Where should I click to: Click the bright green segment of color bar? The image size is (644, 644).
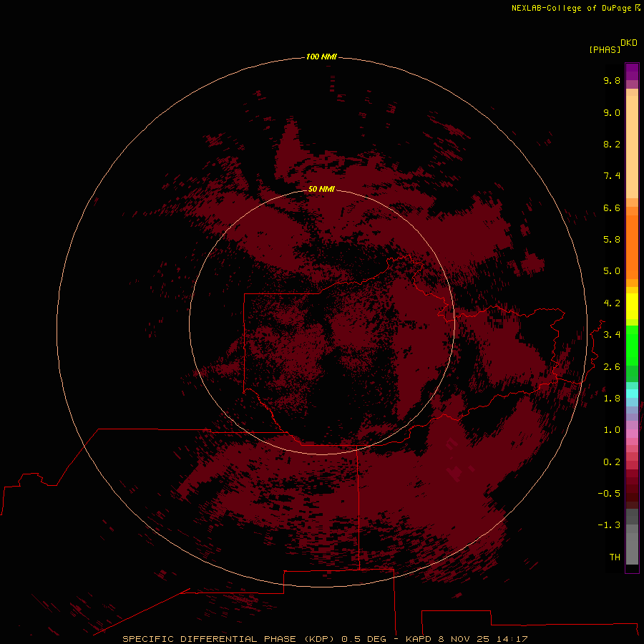(632, 345)
